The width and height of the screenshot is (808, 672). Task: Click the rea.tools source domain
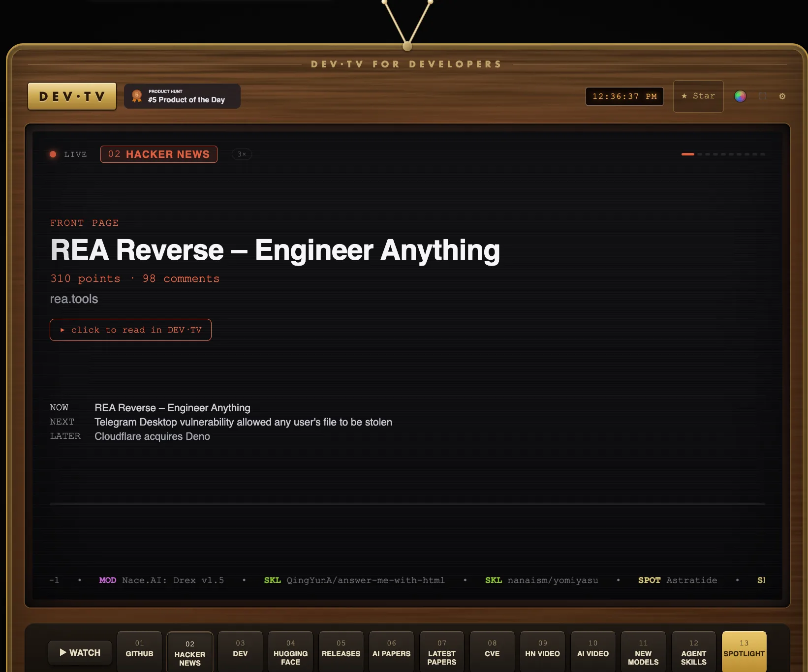[74, 299]
